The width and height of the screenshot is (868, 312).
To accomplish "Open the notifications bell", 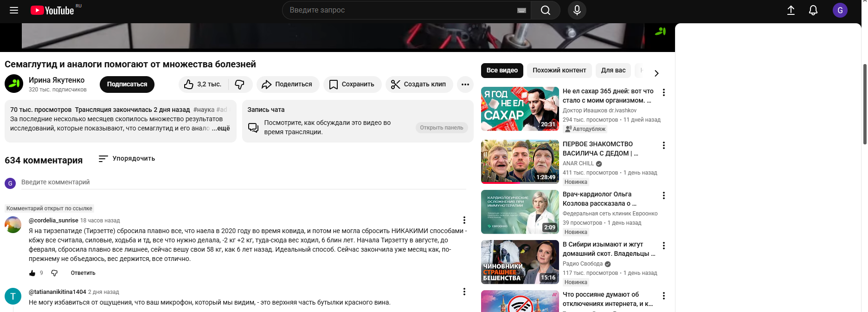I will (813, 10).
